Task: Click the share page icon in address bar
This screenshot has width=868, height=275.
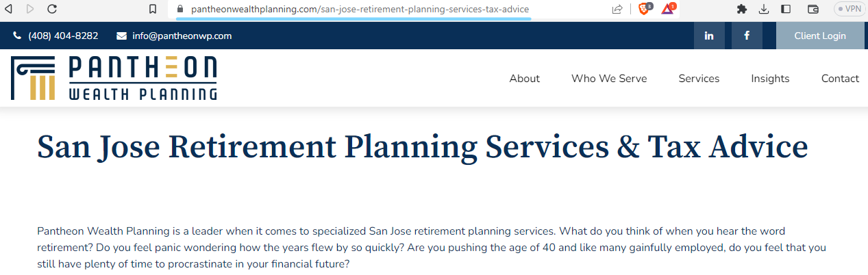Action: (617, 9)
